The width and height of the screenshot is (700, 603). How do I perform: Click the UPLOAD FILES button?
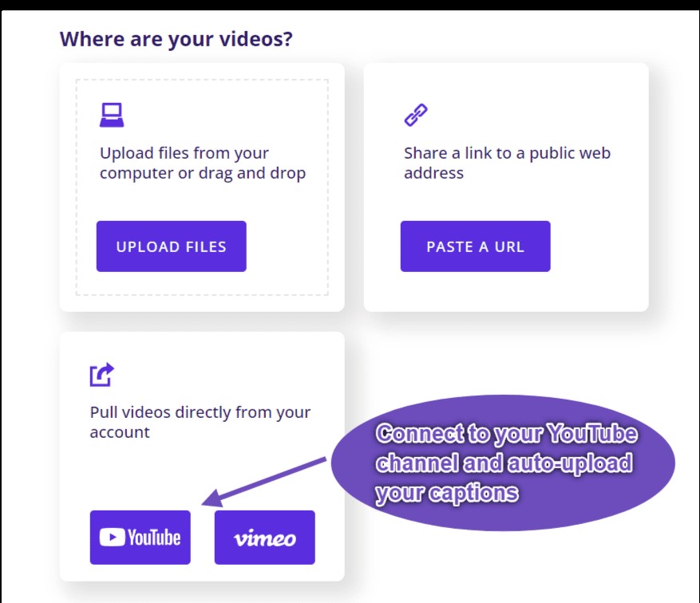[x=172, y=246]
